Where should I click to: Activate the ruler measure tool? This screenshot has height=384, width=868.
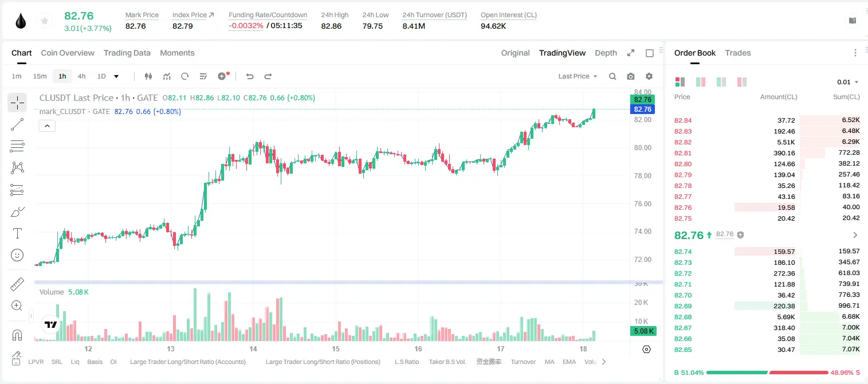pos(17,284)
